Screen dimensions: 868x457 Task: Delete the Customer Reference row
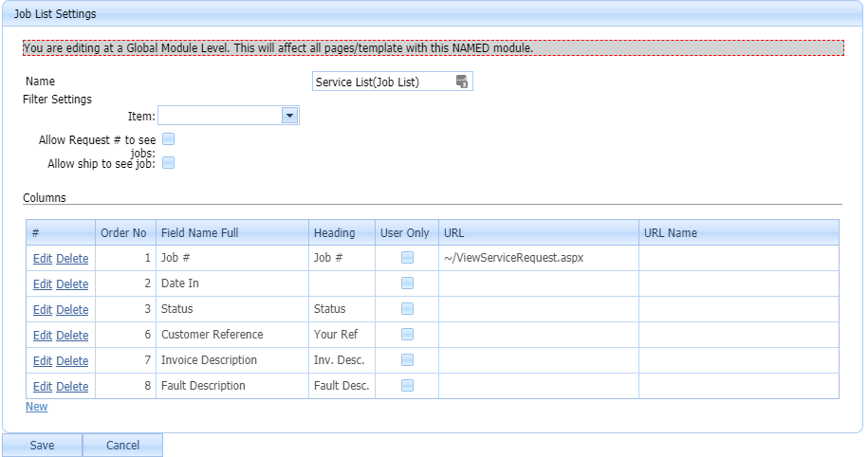pos(72,335)
